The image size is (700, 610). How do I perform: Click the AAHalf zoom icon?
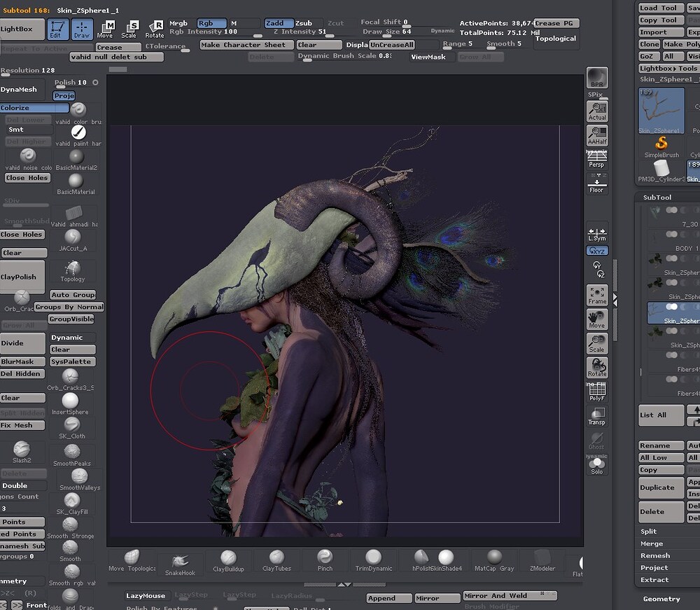(x=597, y=135)
